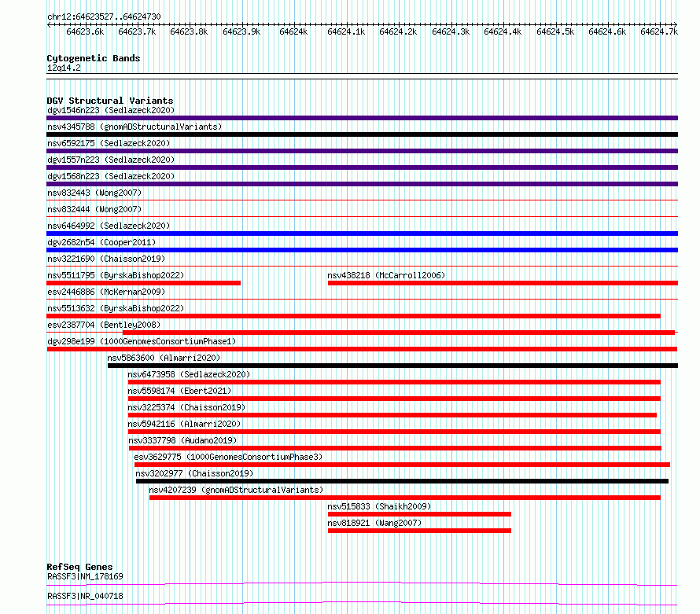Open nsv5598174 (Ebert2021) variant

coord(179,391)
